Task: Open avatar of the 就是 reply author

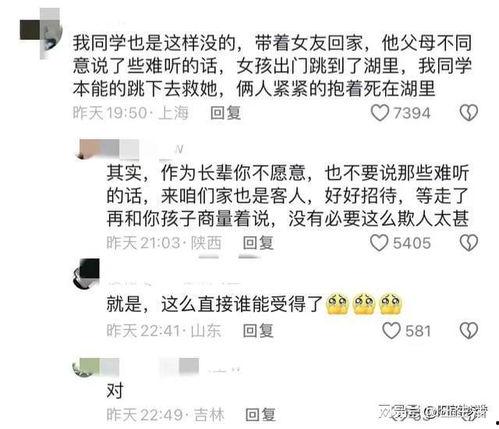Action: 86,273
